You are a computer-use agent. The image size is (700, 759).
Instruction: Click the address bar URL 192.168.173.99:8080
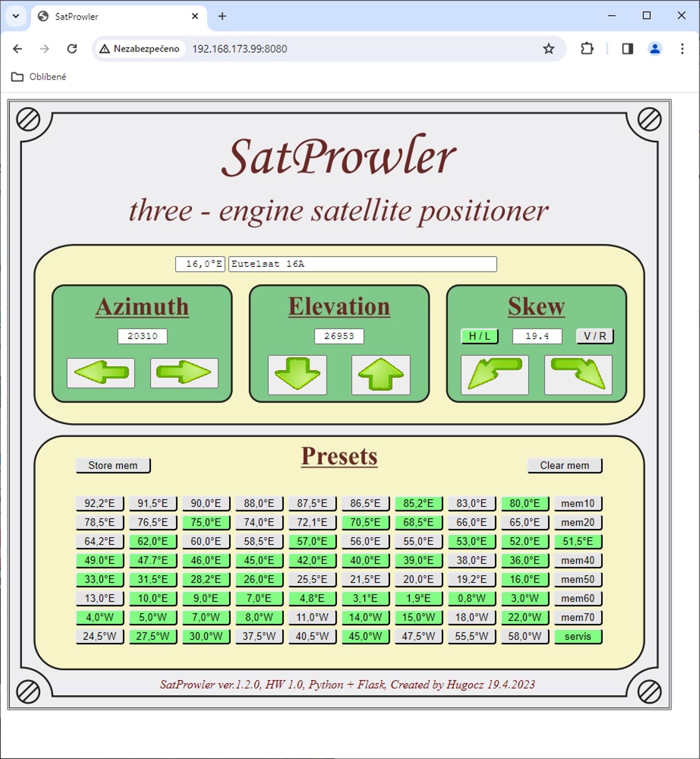tap(239, 49)
